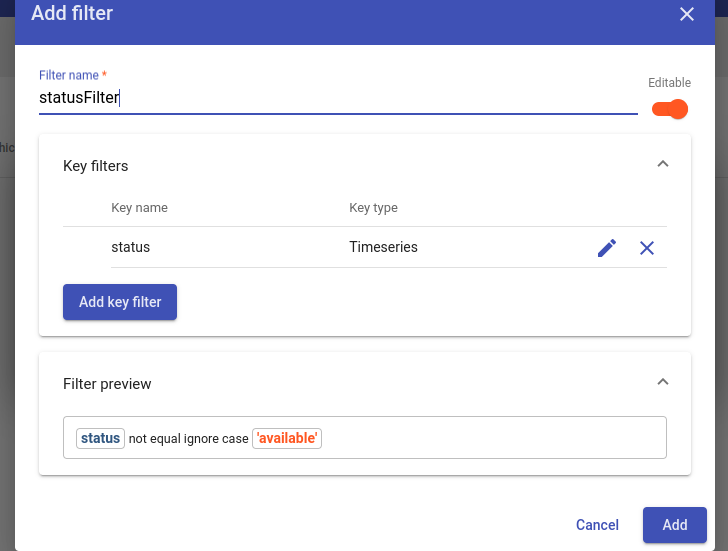Image resolution: width=728 pixels, height=551 pixels.
Task: Toggle the Editable switch off
Action: pos(670,109)
